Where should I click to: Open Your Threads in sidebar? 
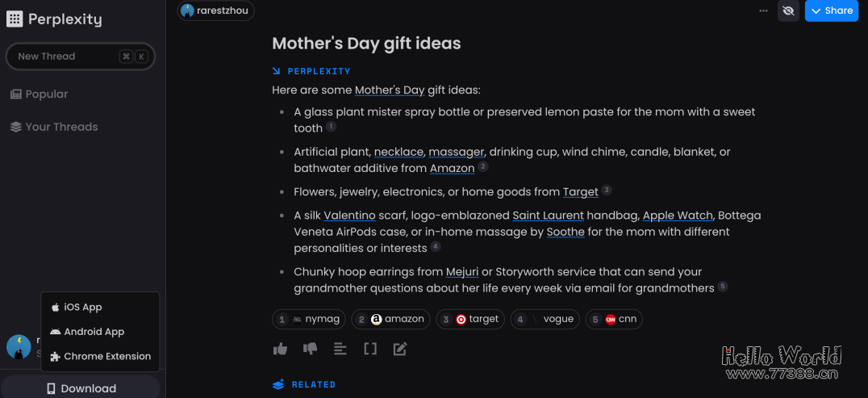pyautogui.click(x=61, y=127)
